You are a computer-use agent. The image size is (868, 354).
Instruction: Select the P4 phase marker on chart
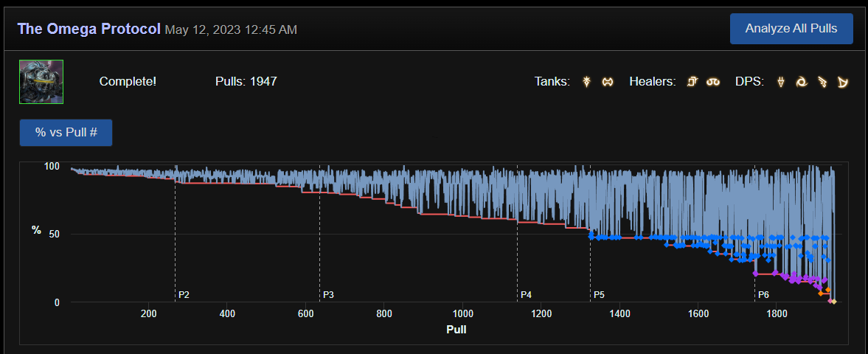526,294
